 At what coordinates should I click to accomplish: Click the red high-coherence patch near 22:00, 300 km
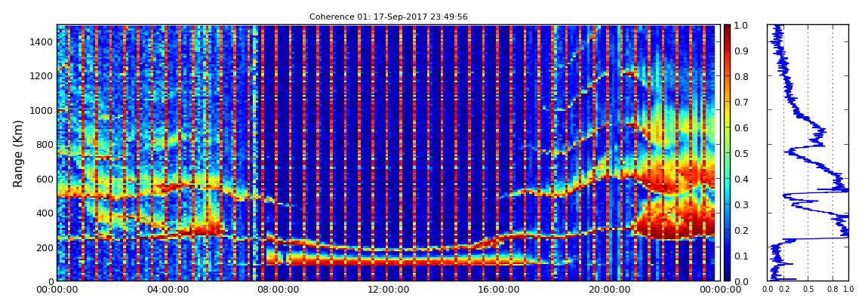tap(673, 221)
